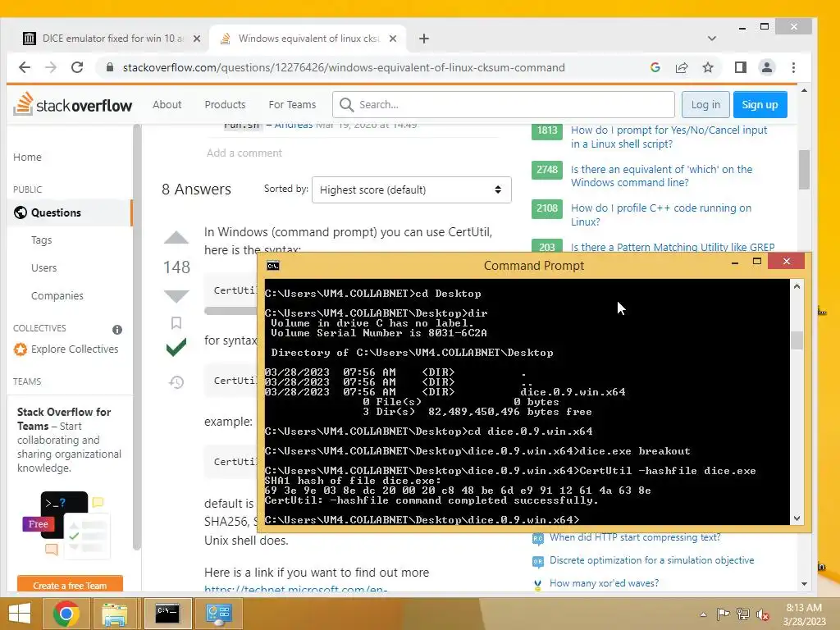Click Collectives info icon

coord(117,330)
